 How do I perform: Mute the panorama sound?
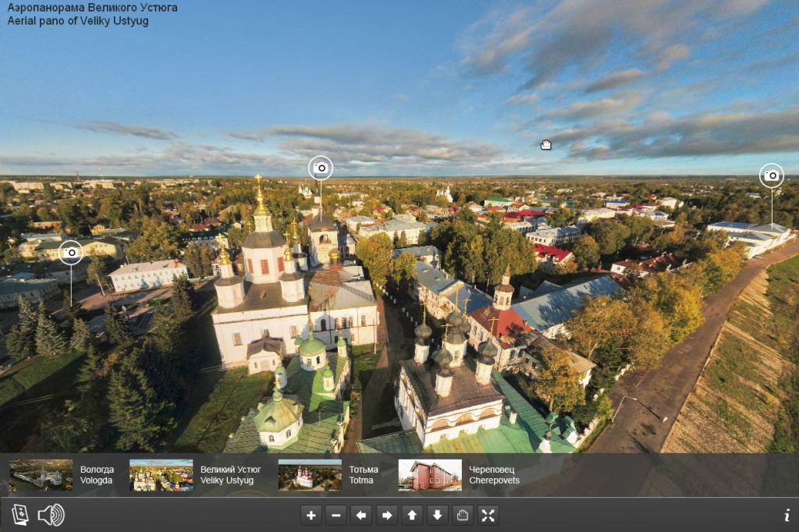coord(51,515)
